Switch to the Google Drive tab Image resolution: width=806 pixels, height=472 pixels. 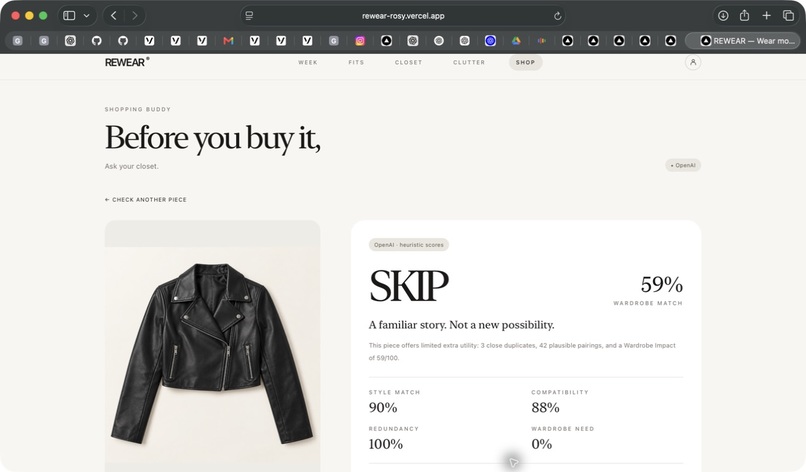(516, 41)
